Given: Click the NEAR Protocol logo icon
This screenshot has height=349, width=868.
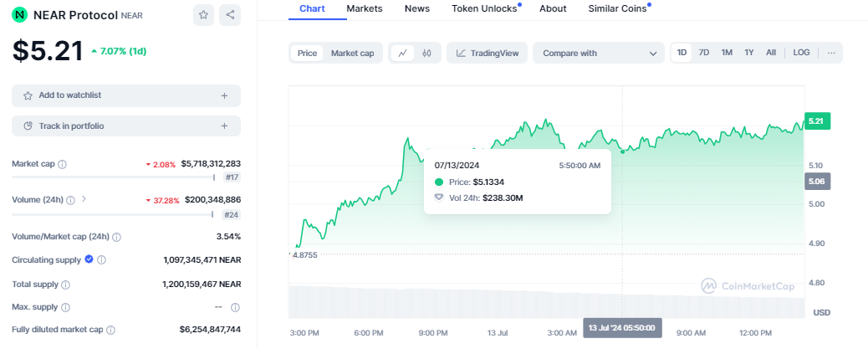Looking at the screenshot, I should click(20, 15).
